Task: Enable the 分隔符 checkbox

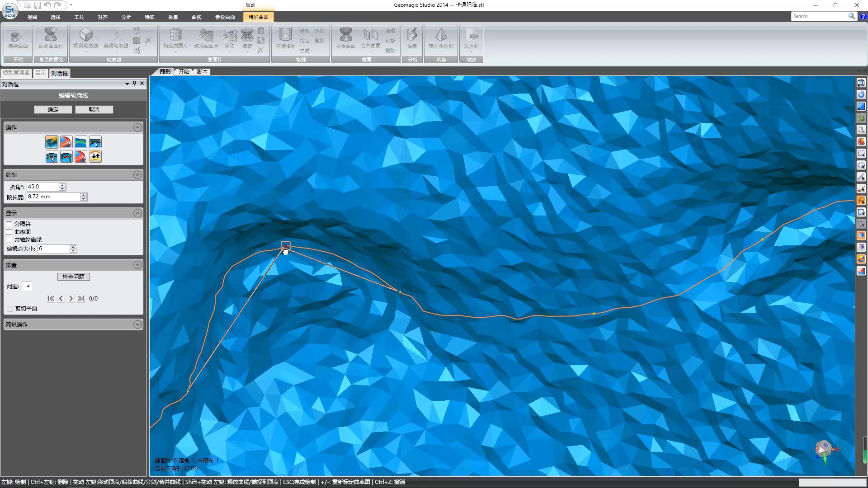Action: pos(9,224)
